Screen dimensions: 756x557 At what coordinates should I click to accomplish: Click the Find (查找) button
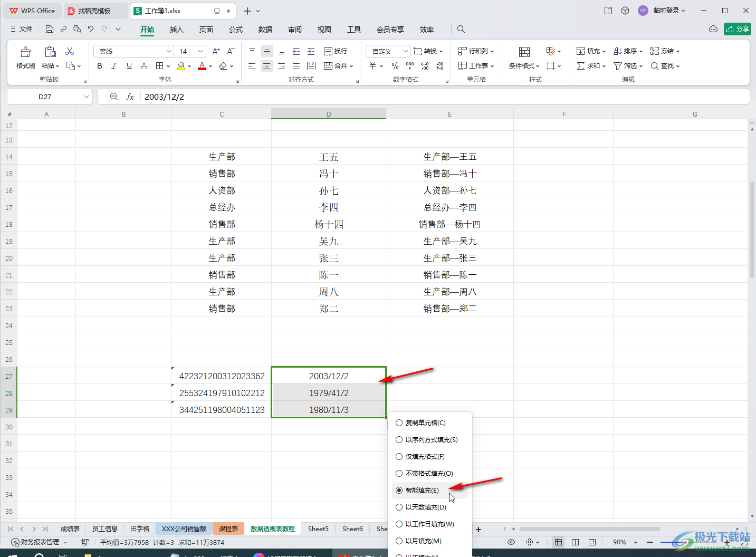[x=665, y=66]
